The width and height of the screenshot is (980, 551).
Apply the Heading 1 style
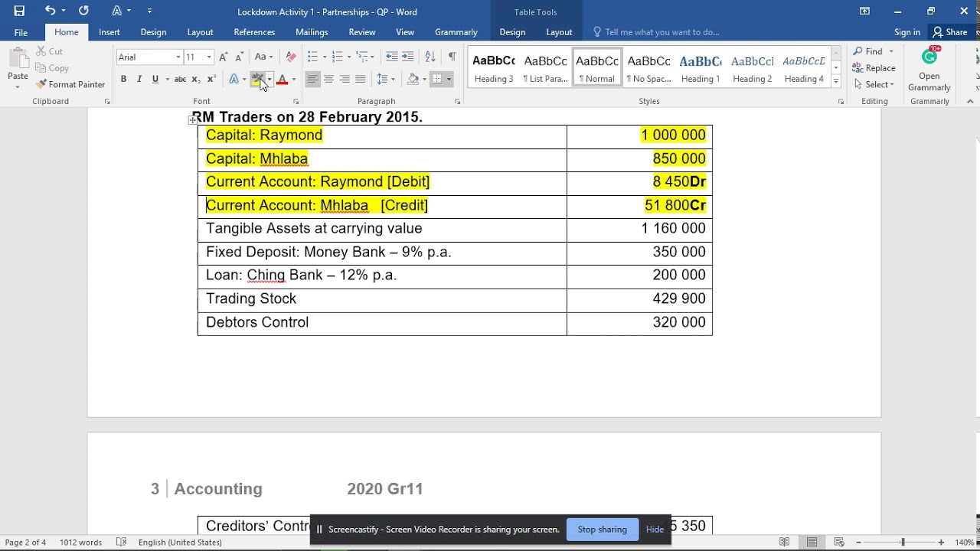[701, 68]
